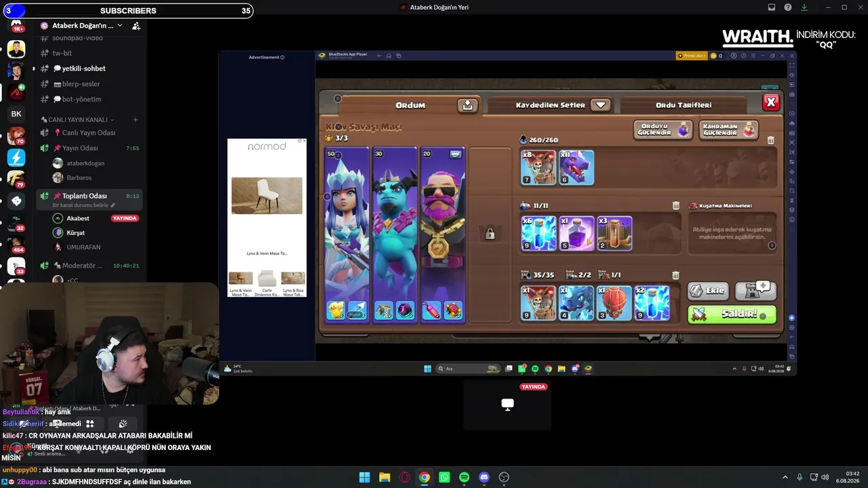Clear spells using the 11/11 row trash icon

point(675,205)
